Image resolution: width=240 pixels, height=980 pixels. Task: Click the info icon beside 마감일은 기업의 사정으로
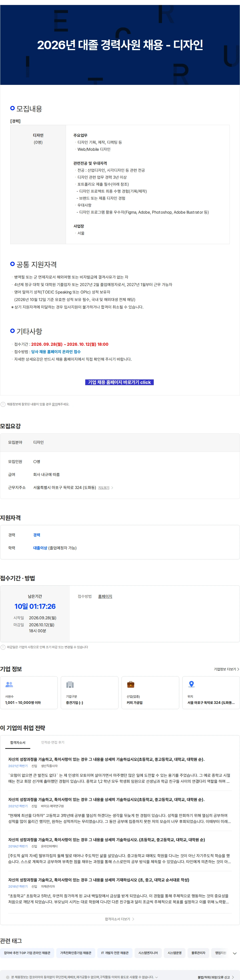(3, 647)
